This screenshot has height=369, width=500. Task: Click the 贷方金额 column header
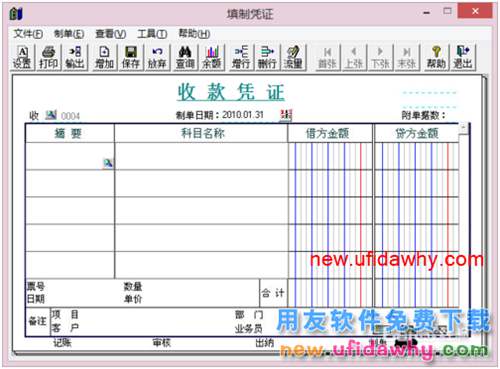click(x=417, y=133)
